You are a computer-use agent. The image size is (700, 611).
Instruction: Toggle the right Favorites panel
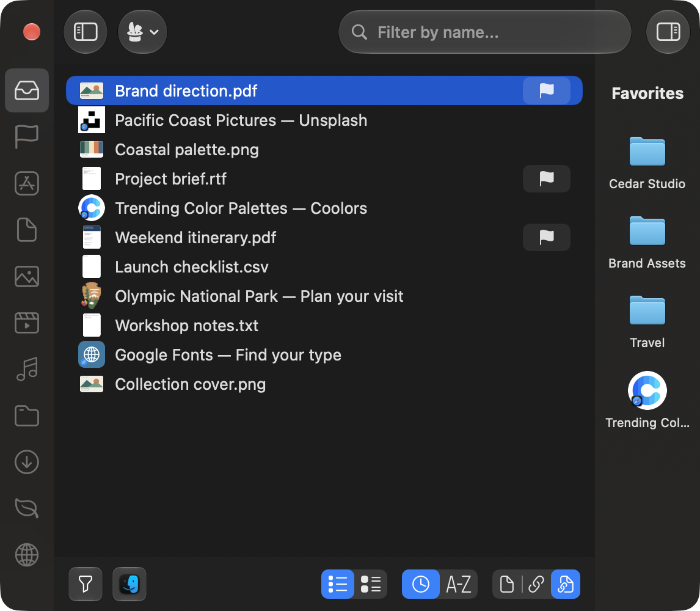(x=668, y=32)
